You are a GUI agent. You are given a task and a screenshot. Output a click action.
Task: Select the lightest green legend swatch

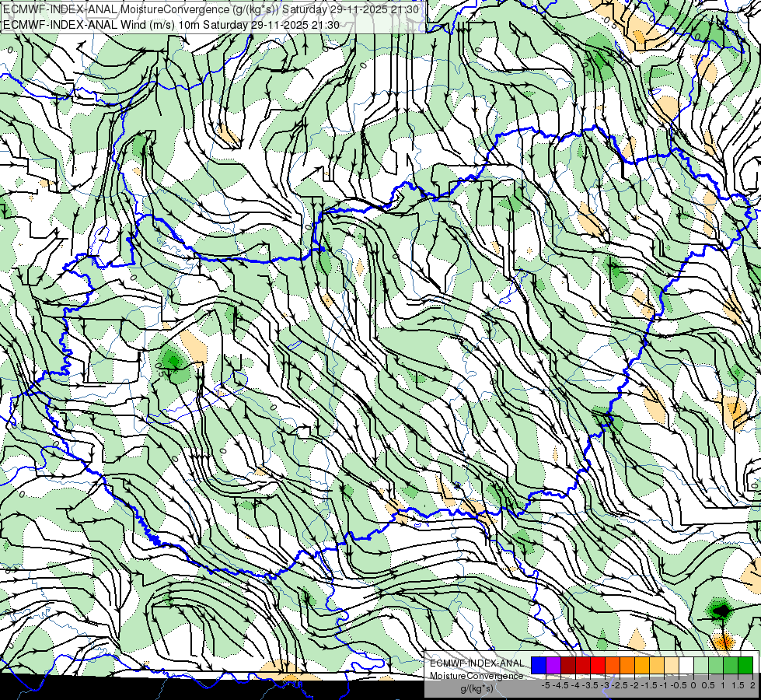coord(701,665)
